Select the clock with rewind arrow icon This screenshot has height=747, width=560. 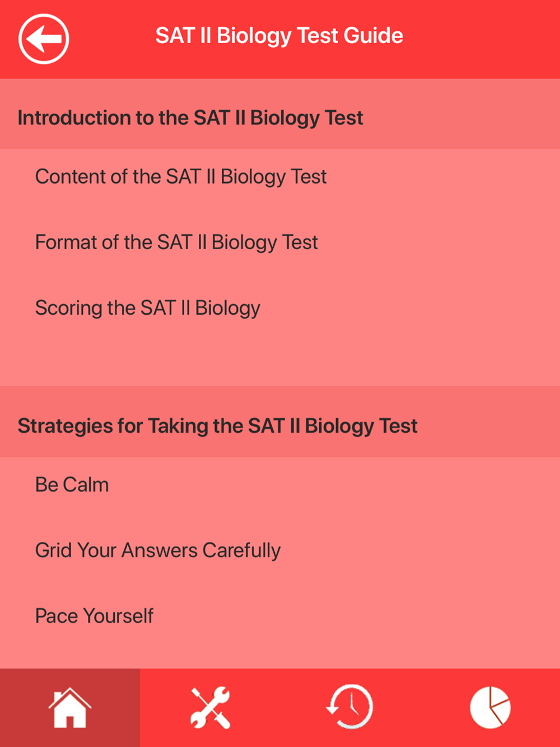click(x=350, y=708)
